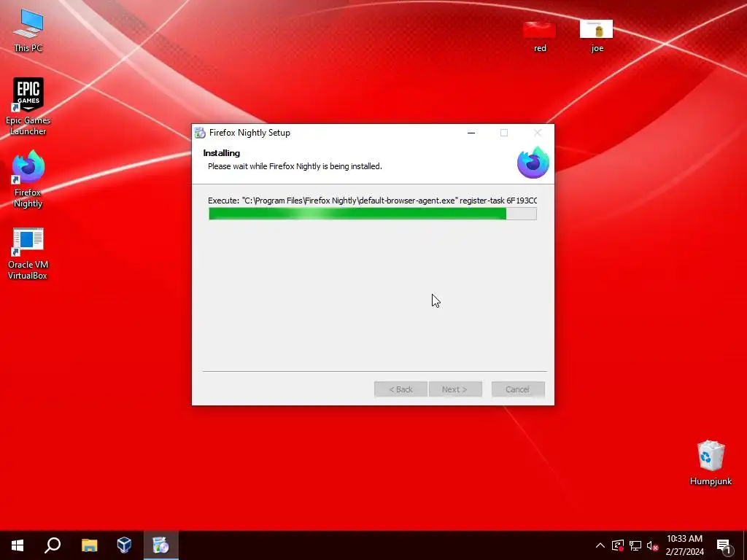Open the muted volume tray icon
This screenshot has width=747, height=560.
tap(652, 545)
